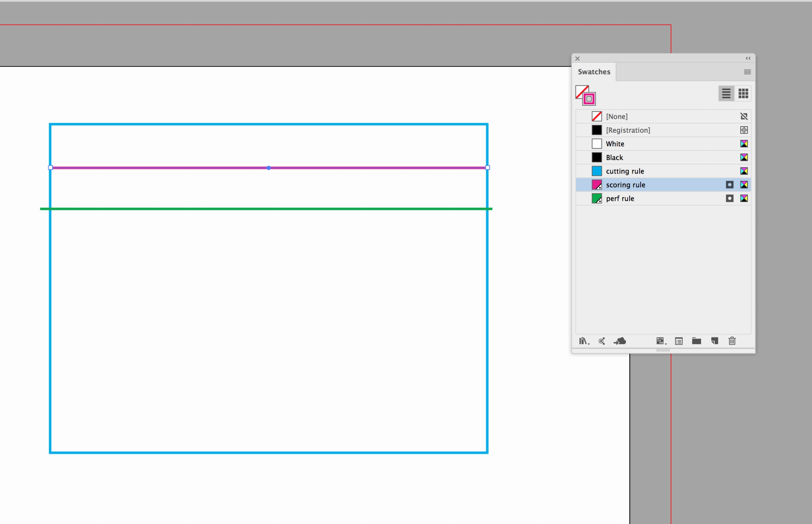812x524 pixels.
Task: Click the left anchor point of magenta line
Action: 50,167
